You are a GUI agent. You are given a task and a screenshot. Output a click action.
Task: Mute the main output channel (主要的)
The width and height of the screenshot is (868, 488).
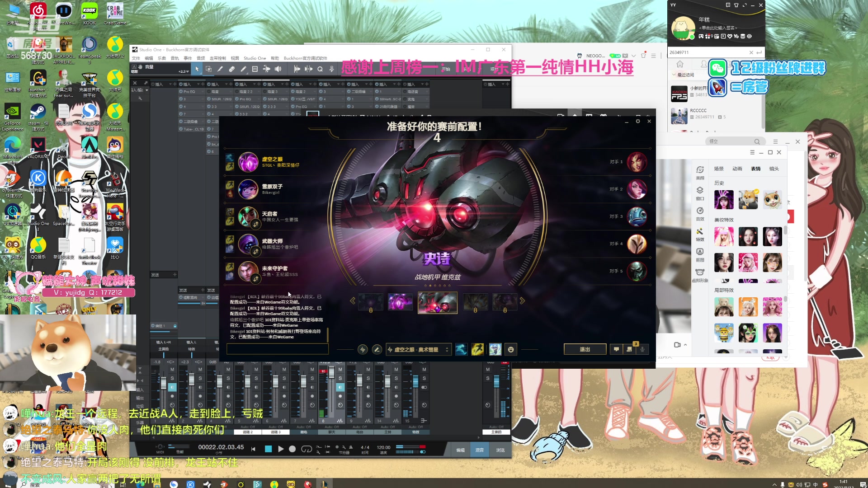[487, 370]
